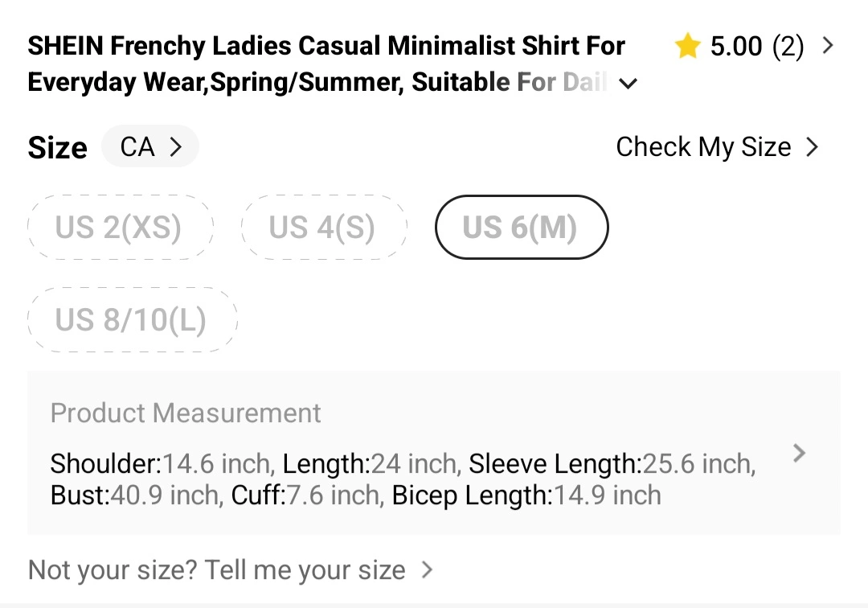The height and width of the screenshot is (608, 868).
Task: Select size US 2(XS)
Action: pyautogui.click(x=120, y=227)
